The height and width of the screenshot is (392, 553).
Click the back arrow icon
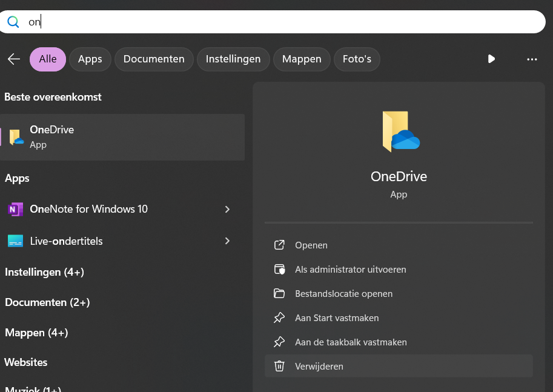coord(14,59)
